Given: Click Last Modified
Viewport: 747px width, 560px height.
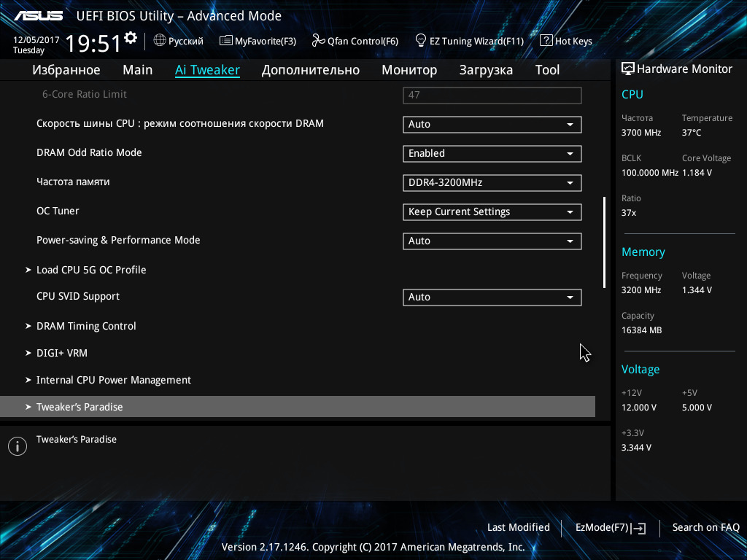Looking at the screenshot, I should [519, 528].
